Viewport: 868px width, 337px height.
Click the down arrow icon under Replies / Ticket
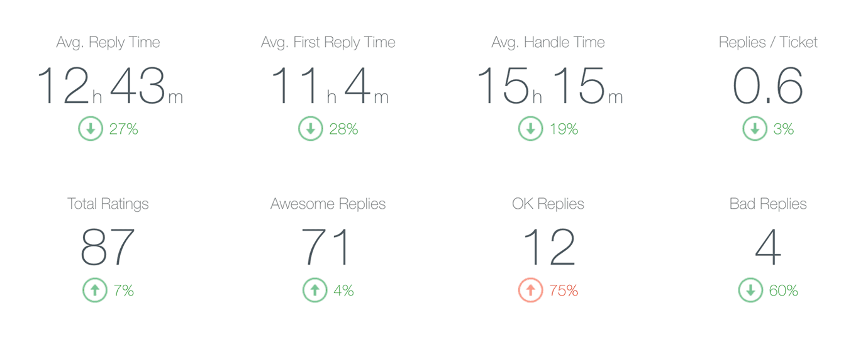tap(755, 129)
